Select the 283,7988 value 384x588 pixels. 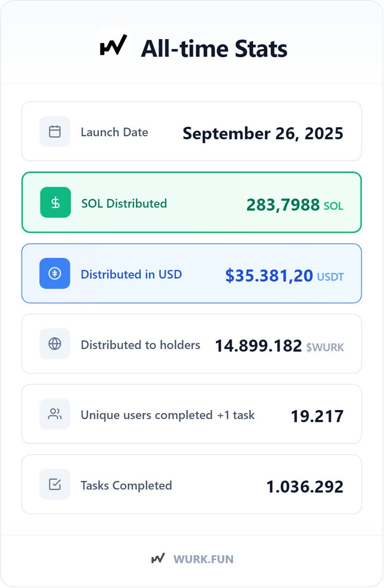pyautogui.click(x=283, y=205)
